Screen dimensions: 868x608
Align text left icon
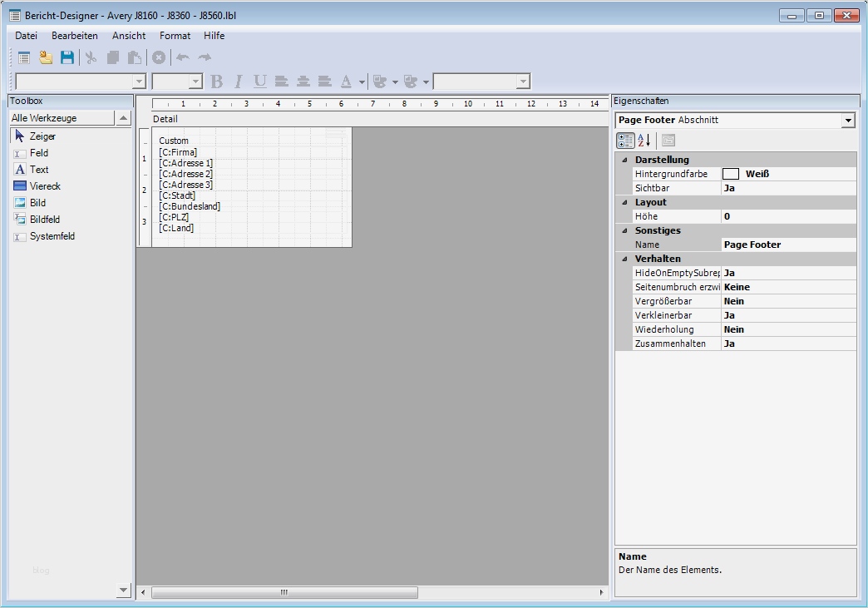pos(281,82)
